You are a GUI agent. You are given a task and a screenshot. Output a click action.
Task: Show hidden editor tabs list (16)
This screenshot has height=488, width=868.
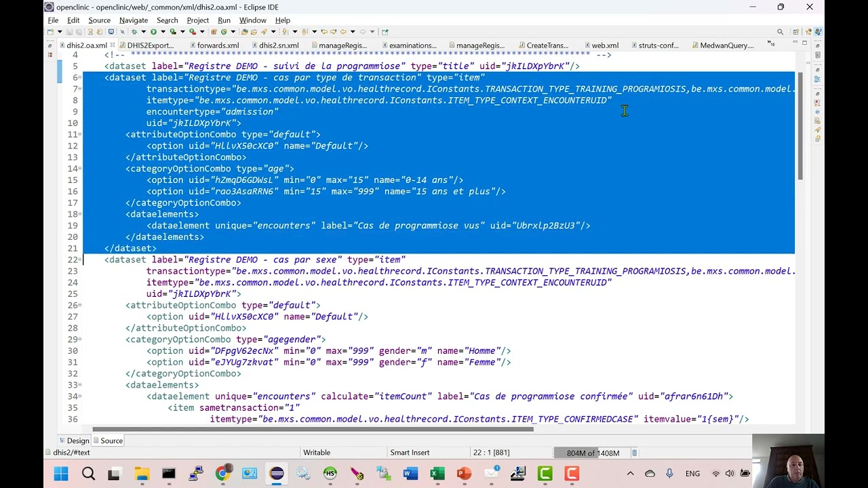coord(771,43)
